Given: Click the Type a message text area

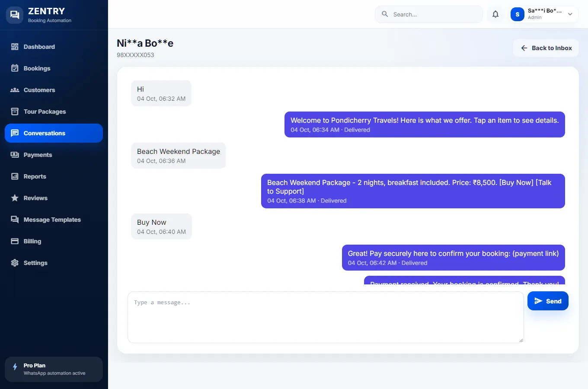Looking at the screenshot, I should tap(326, 317).
